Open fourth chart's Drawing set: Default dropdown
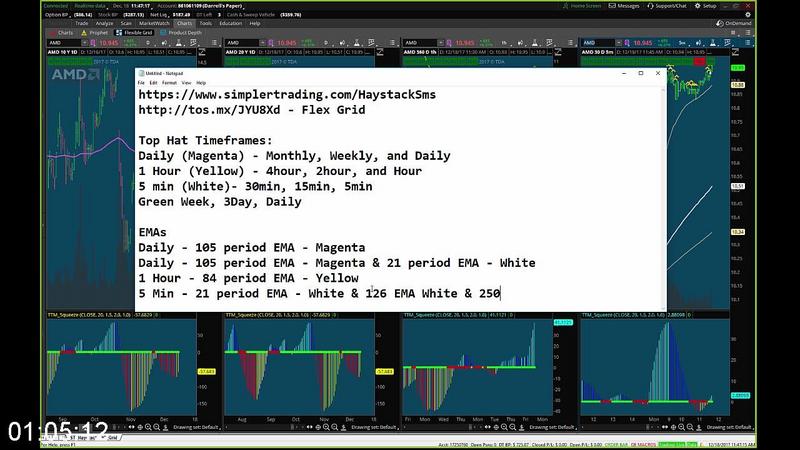The height and width of the screenshot is (450, 800). (x=730, y=427)
